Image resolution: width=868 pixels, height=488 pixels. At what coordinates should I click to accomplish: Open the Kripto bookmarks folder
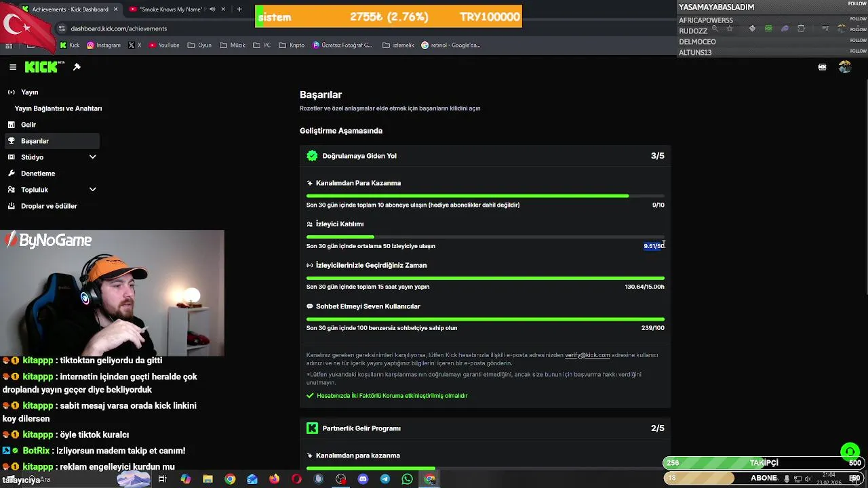(292, 45)
